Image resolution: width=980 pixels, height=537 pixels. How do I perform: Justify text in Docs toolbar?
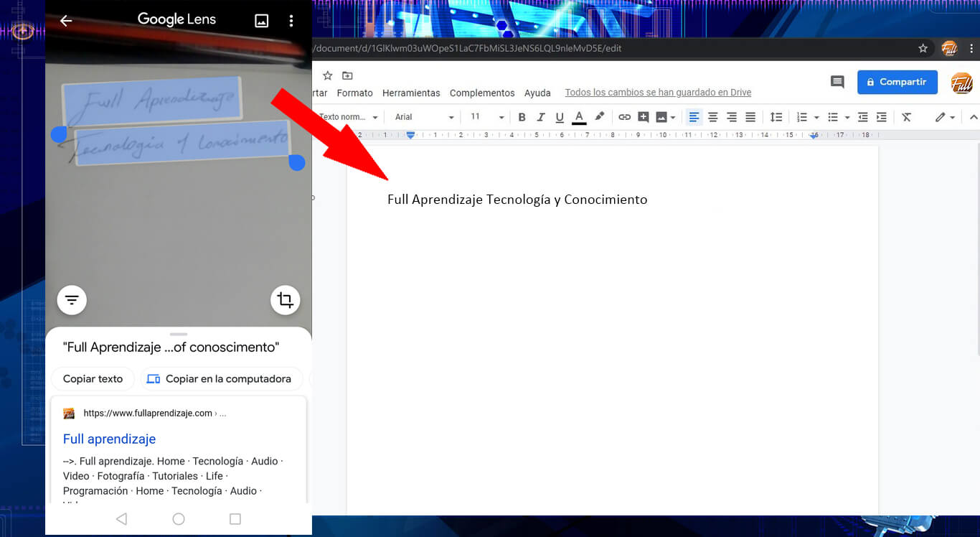[x=750, y=117]
